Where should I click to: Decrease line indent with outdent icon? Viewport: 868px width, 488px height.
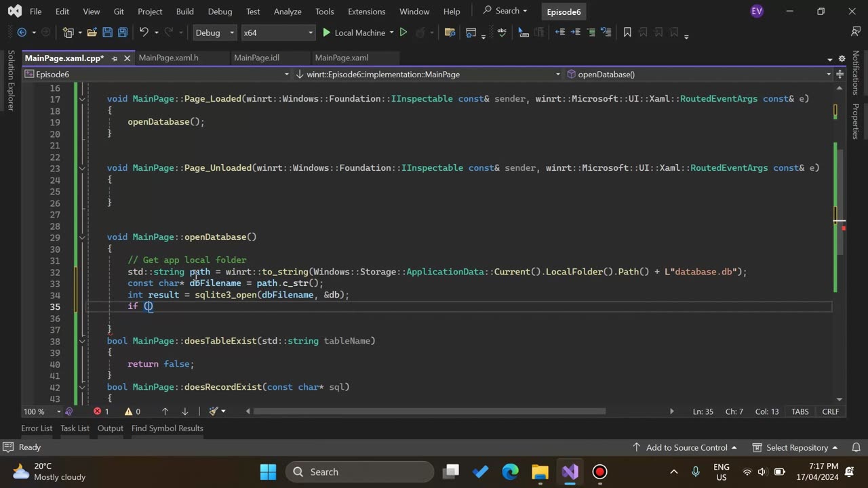tap(560, 33)
